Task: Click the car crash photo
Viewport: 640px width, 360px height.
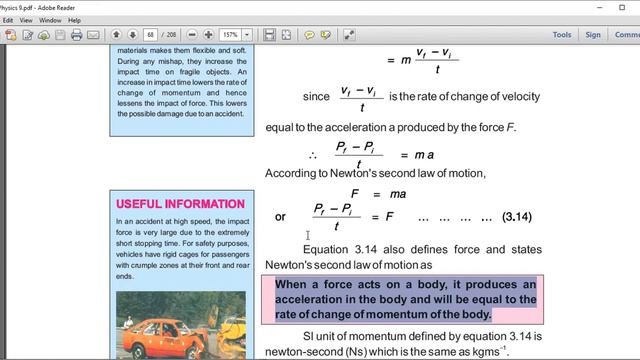Action: (181, 325)
